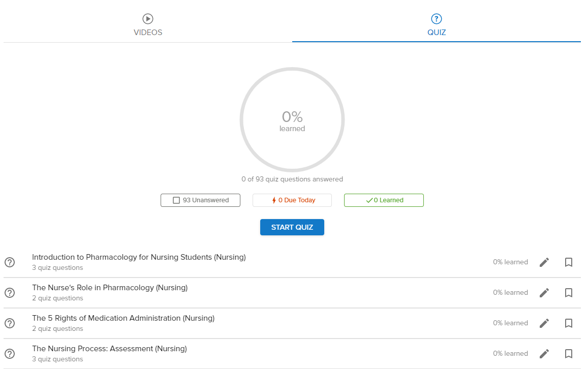Viewport: 588px width, 369px height.
Task: Bookmark The Nursing Process: Assessment
Action: point(569,354)
